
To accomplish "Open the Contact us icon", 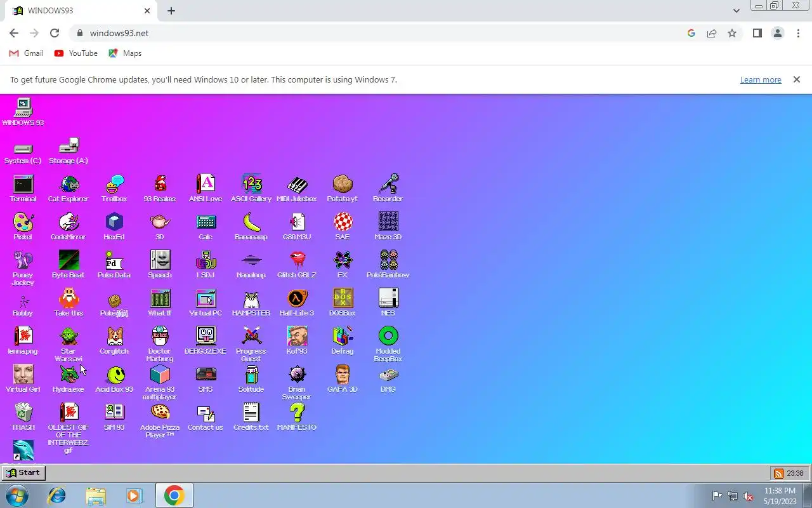I will 206,417.
